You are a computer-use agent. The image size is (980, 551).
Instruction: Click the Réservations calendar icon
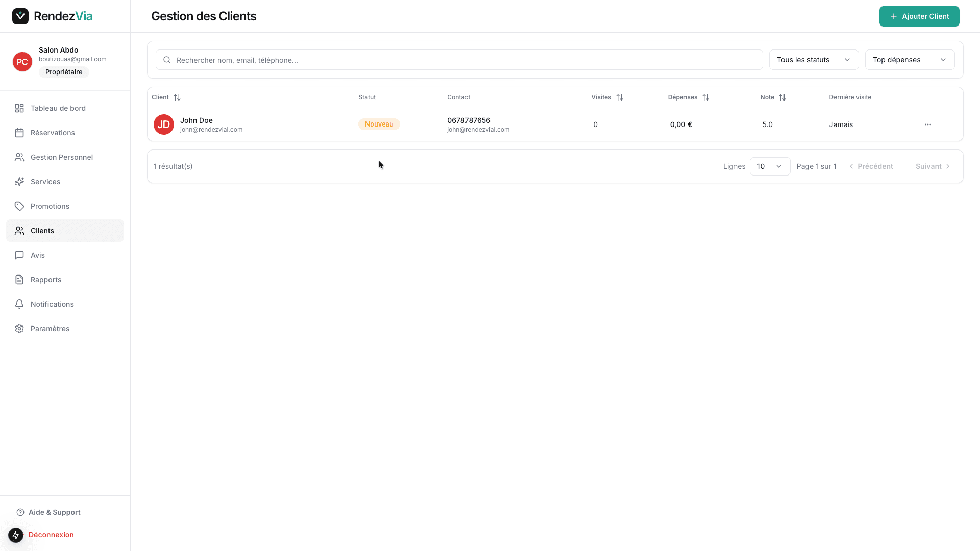(19, 133)
